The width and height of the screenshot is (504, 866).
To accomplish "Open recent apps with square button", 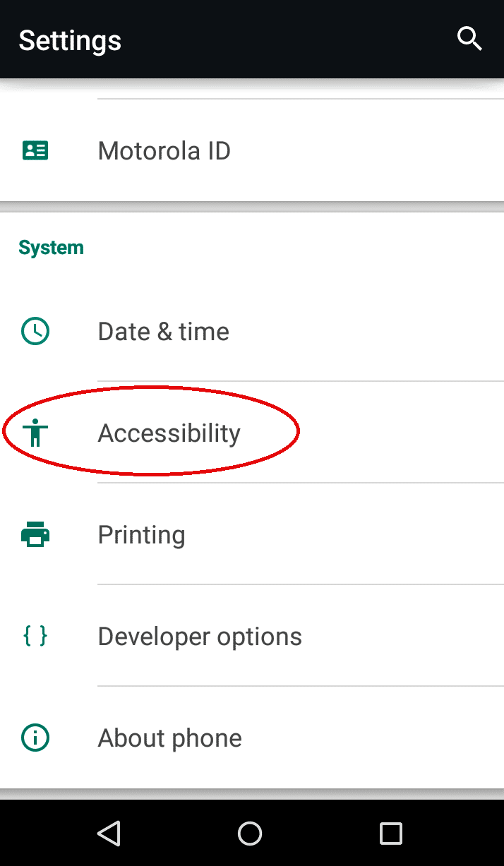I will [390, 834].
